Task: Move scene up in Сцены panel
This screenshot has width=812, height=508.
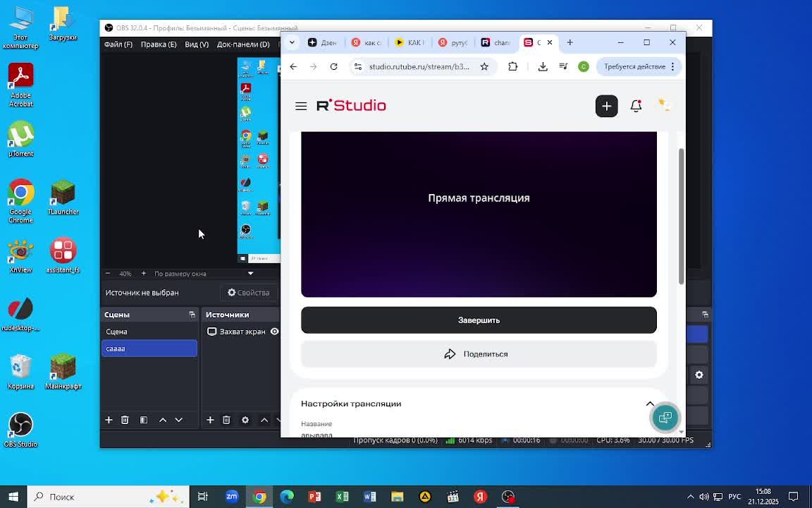Action: pyautogui.click(x=163, y=420)
